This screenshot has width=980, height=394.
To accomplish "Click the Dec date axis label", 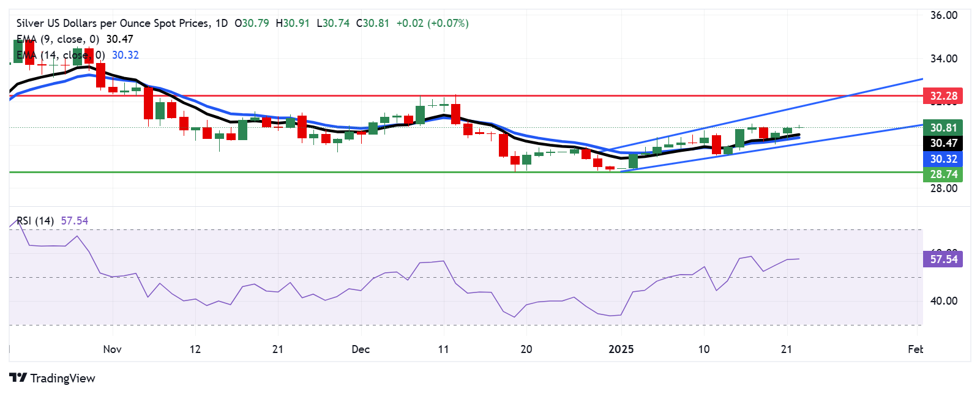I will pos(361,349).
